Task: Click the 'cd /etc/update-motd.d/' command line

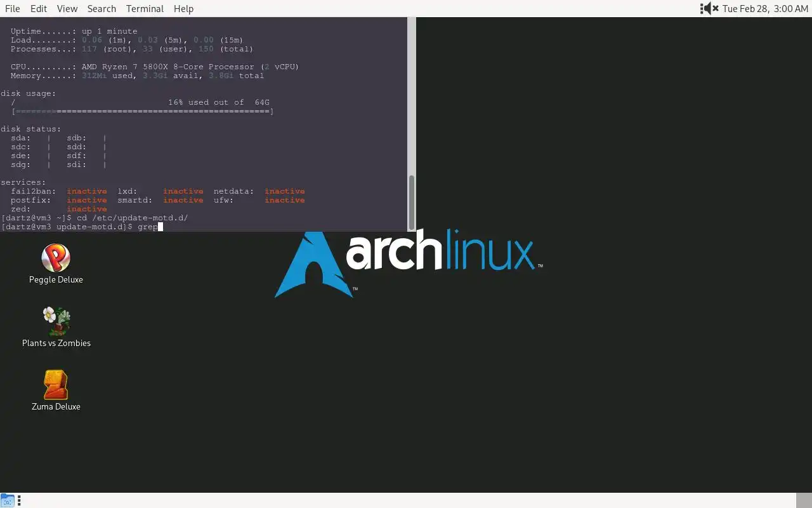Action: click(x=95, y=218)
